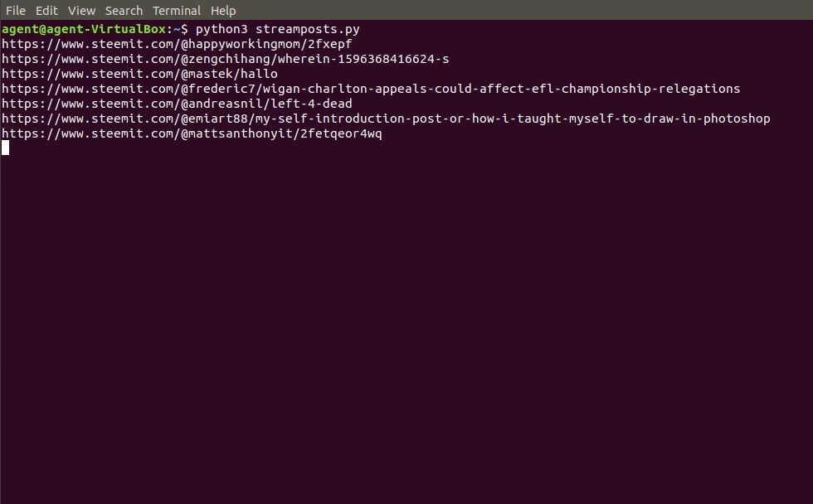Open the Search menu
This screenshot has width=813, height=504.
[124, 11]
